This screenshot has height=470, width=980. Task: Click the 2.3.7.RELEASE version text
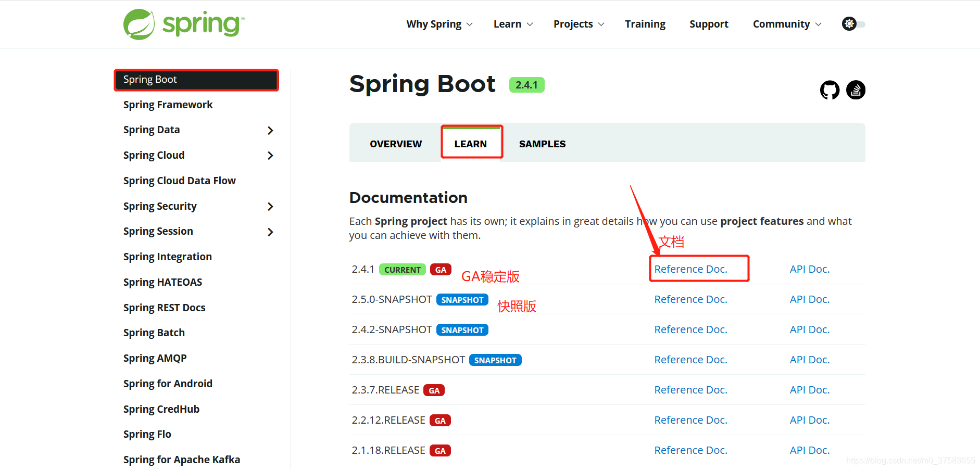pos(385,390)
